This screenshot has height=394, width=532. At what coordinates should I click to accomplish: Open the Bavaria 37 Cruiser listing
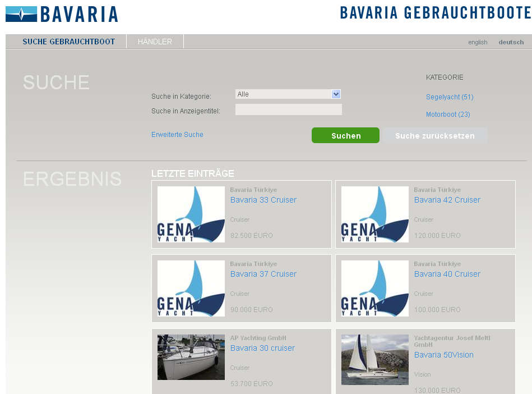(263, 274)
